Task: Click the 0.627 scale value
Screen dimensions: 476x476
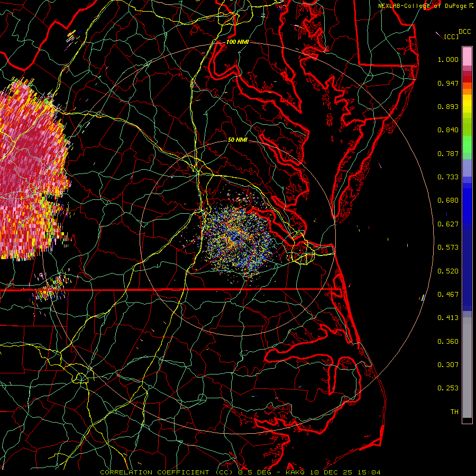Action: 448,224
